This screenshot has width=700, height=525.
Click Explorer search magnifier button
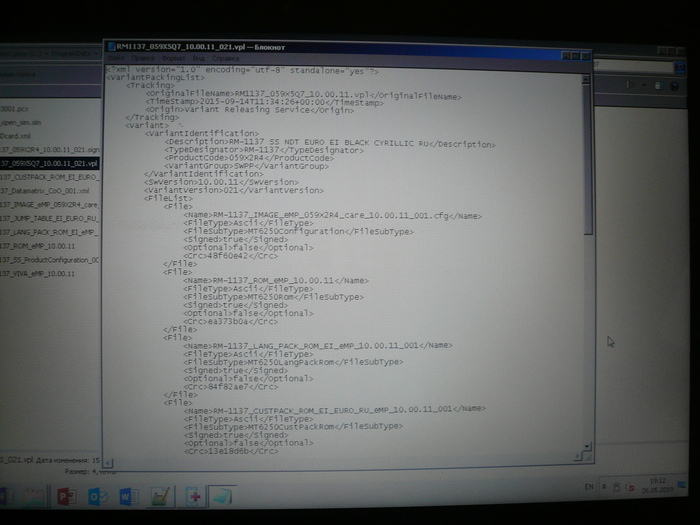[x=680, y=67]
